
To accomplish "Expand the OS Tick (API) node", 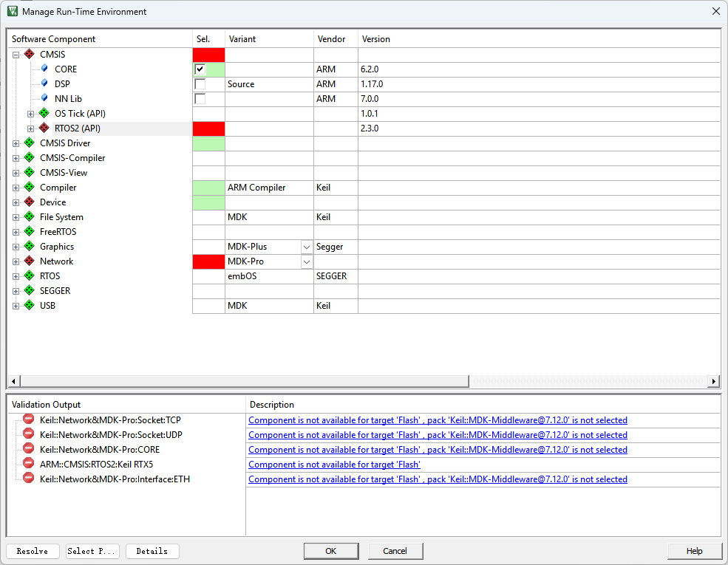I will (30, 114).
